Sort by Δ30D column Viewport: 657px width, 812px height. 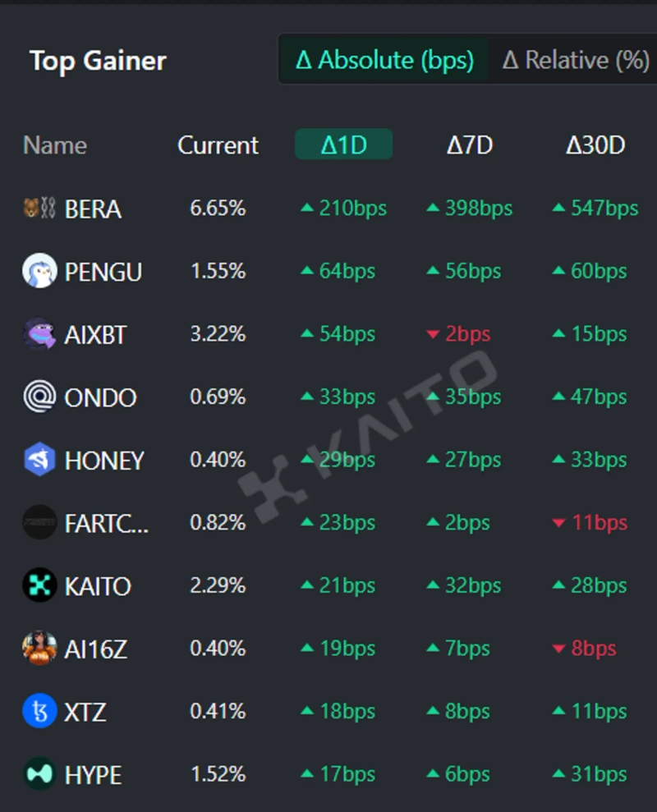coord(595,145)
